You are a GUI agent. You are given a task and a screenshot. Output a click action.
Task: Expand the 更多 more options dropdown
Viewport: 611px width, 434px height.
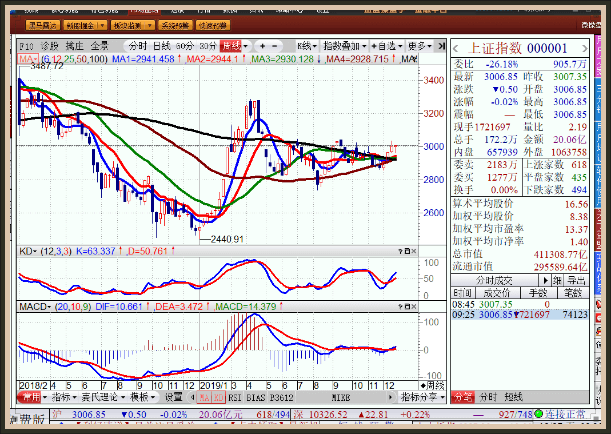pos(420,46)
